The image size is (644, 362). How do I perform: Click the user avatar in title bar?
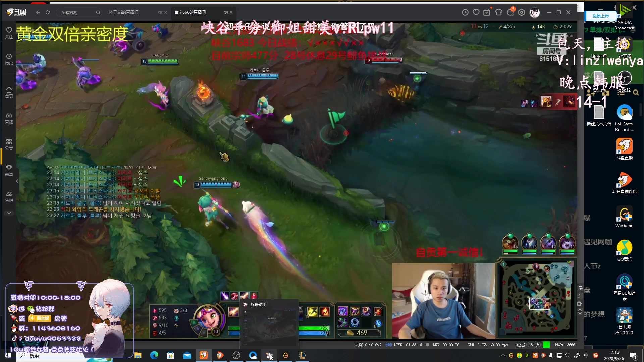(x=534, y=12)
